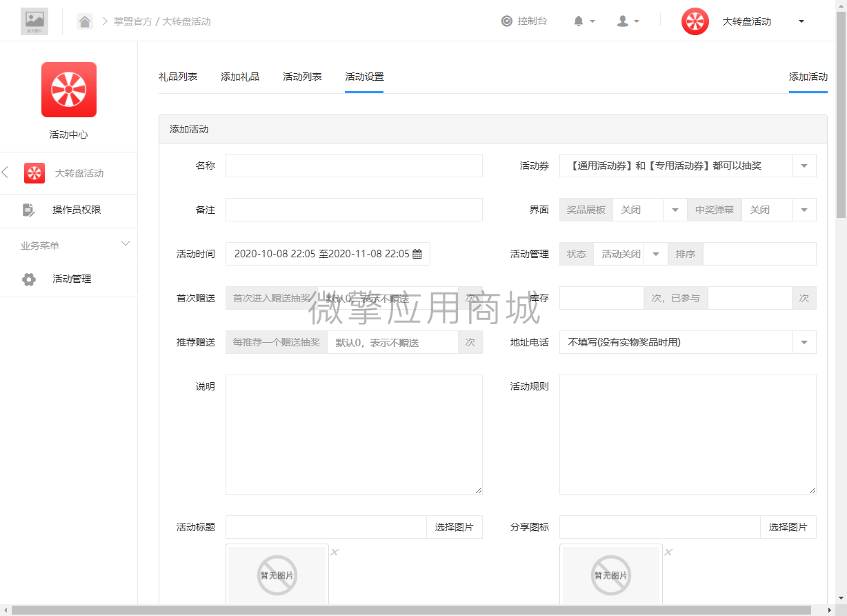The image size is (847, 616).
Task: Click 选择图片 for 分享图标
Action: [x=788, y=527]
